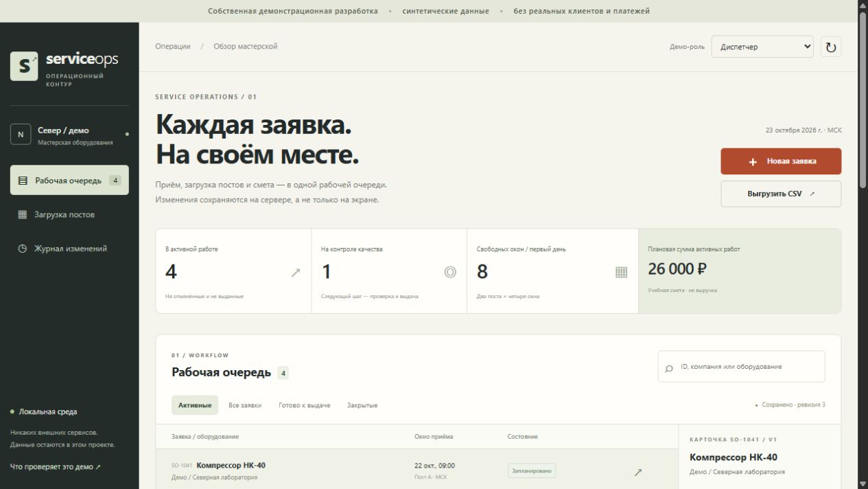Click the Заявка / оборудование column header

(x=205, y=437)
